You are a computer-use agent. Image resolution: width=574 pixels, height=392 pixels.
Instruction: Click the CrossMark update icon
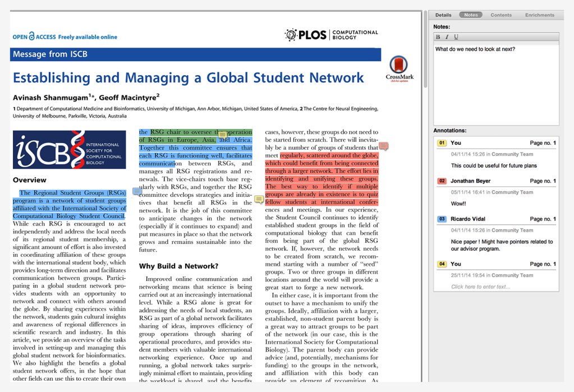399,68
